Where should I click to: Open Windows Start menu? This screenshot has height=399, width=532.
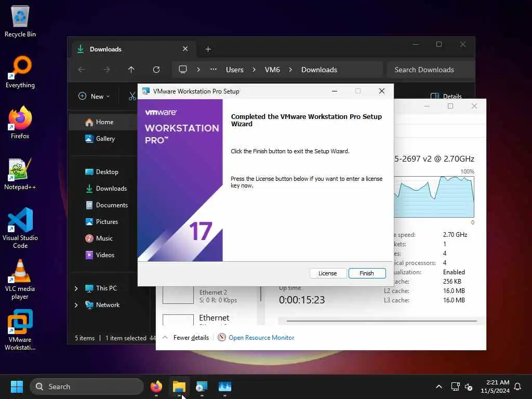(17, 387)
